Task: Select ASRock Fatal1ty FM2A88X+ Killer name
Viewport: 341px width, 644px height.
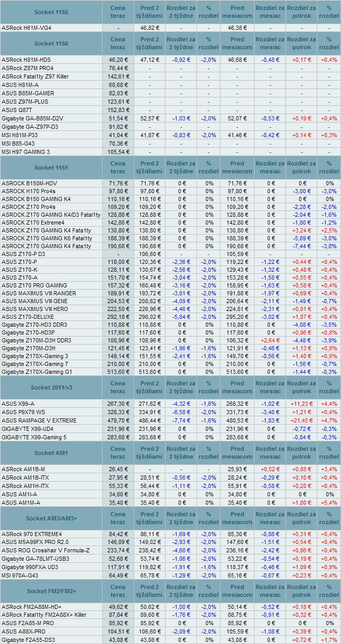Action: click(44, 615)
